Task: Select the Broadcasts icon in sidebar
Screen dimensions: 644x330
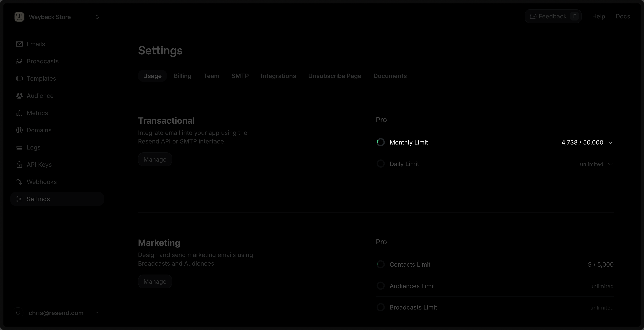Action: coord(19,61)
